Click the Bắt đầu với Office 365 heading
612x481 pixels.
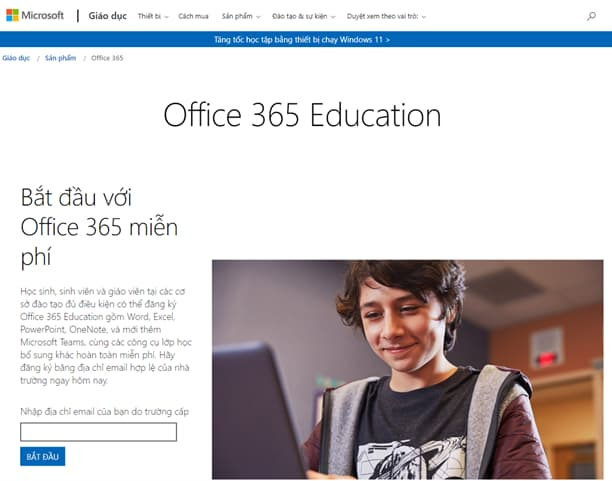99,227
